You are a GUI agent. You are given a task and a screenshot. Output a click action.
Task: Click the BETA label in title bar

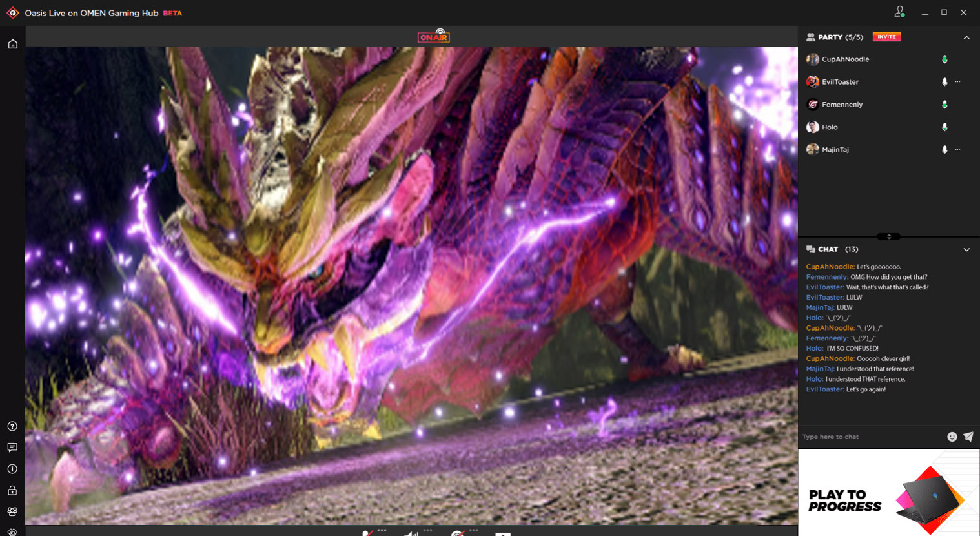172,13
